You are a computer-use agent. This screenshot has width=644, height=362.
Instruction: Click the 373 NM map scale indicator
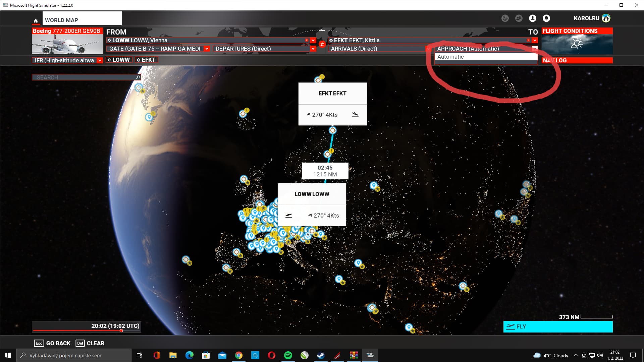click(586, 317)
